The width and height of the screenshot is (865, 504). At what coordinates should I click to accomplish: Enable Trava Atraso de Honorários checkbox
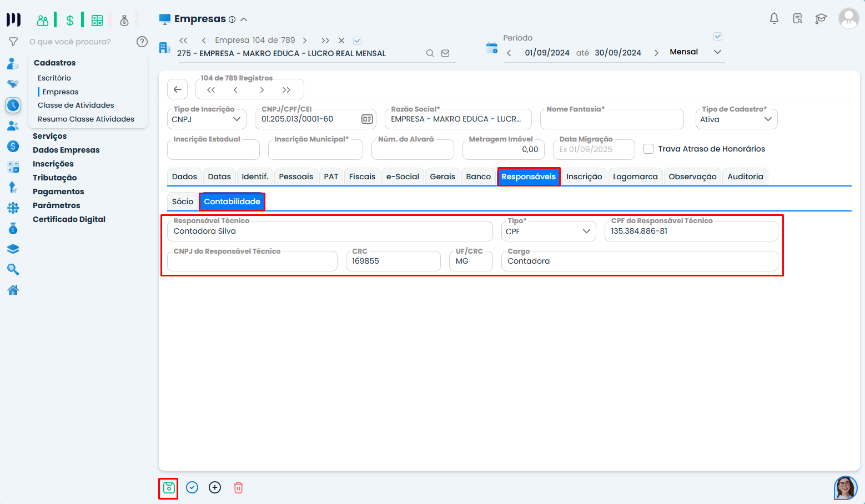(648, 149)
